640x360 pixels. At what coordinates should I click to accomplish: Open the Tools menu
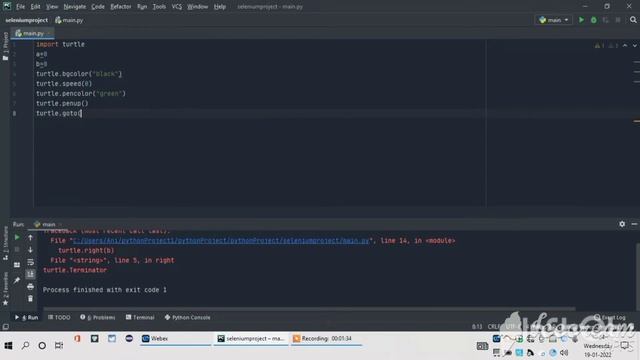(x=159, y=7)
